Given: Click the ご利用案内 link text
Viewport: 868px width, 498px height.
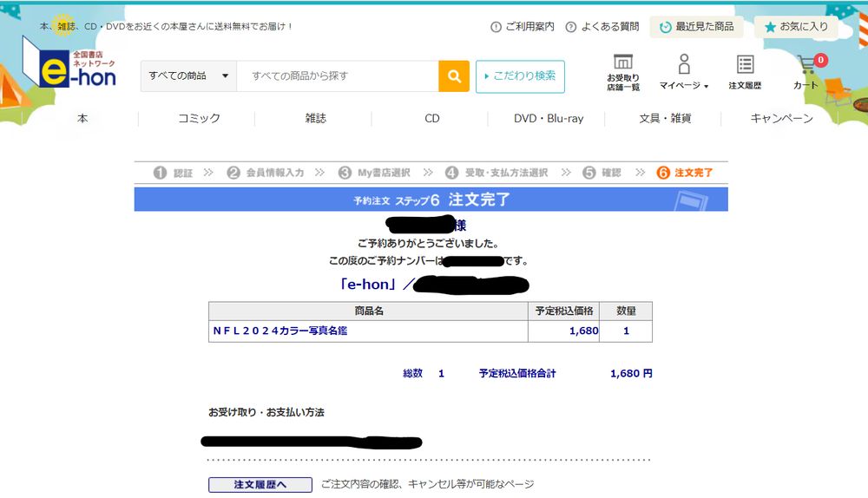Looking at the screenshot, I should (529, 27).
